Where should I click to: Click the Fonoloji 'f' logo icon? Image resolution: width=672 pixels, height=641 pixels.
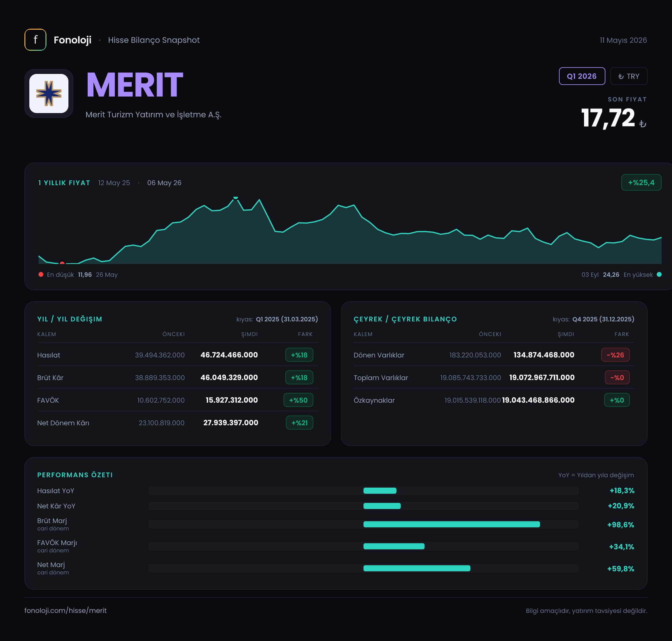click(x=35, y=40)
